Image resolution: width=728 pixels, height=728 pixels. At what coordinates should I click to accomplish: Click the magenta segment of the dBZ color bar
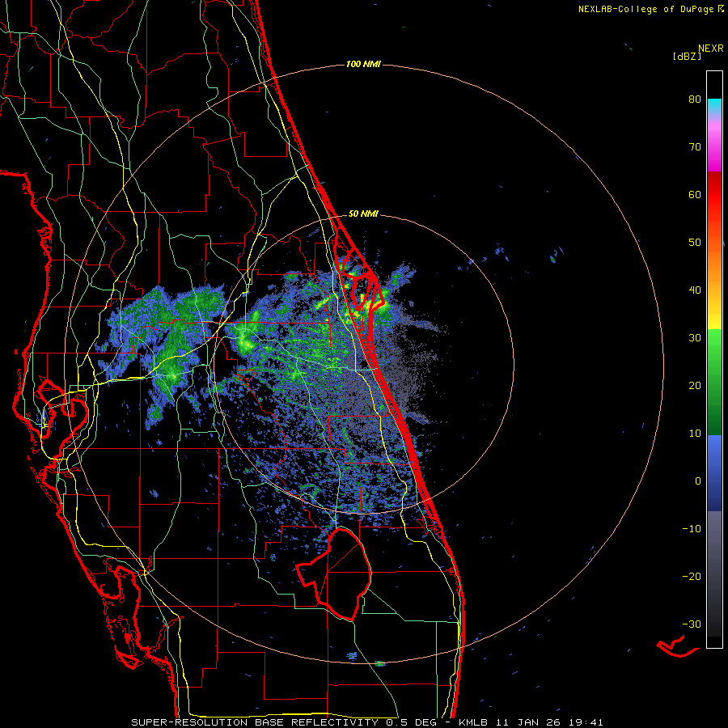click(x=714, y=149)
